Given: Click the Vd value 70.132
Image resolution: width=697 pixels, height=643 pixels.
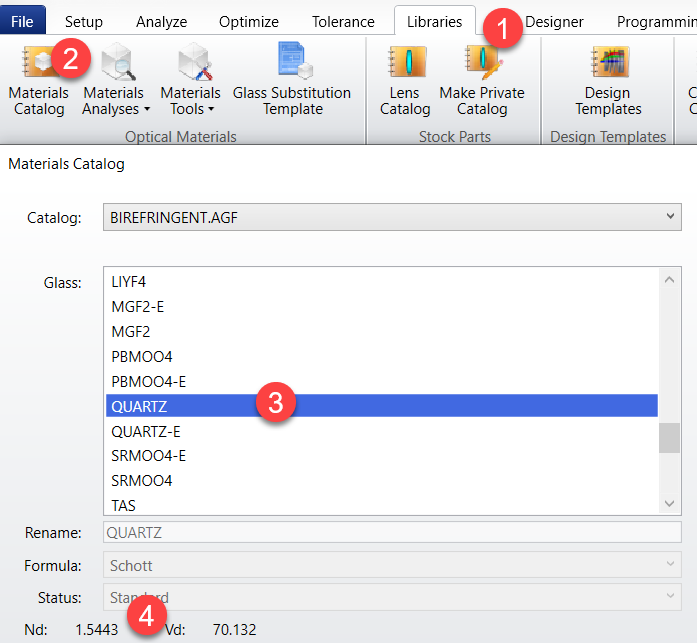Looking at the screenshot, I should pyautogui.click(x=234, y=629).
